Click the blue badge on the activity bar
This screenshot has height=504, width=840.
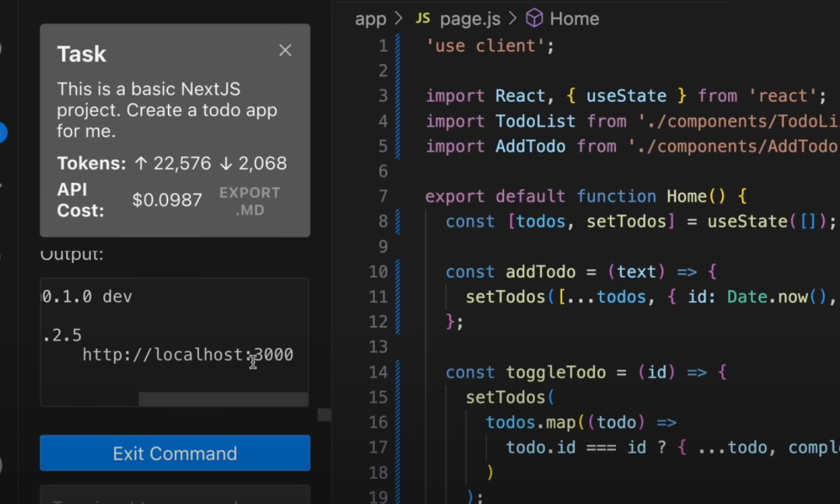(2, 132)
